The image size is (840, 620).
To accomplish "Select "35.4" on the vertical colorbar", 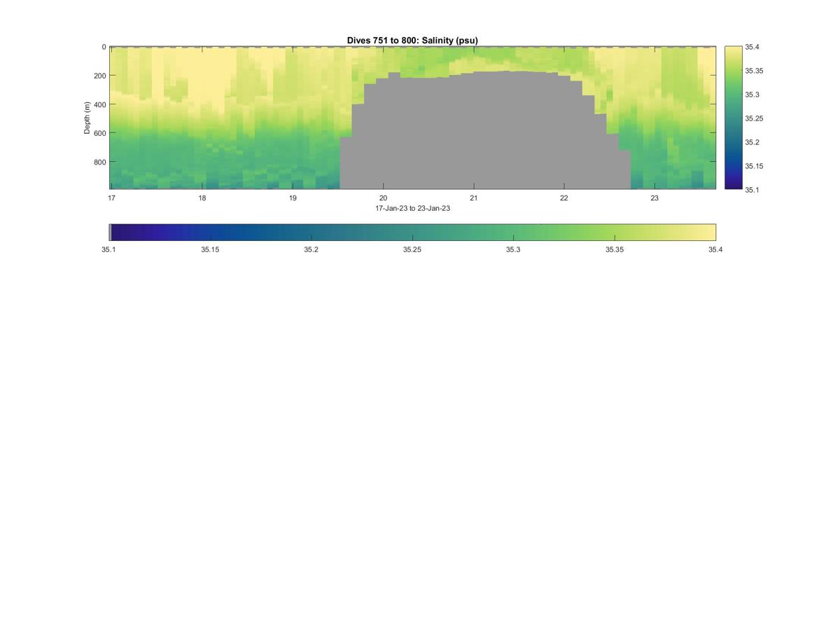I will [752, 47].
